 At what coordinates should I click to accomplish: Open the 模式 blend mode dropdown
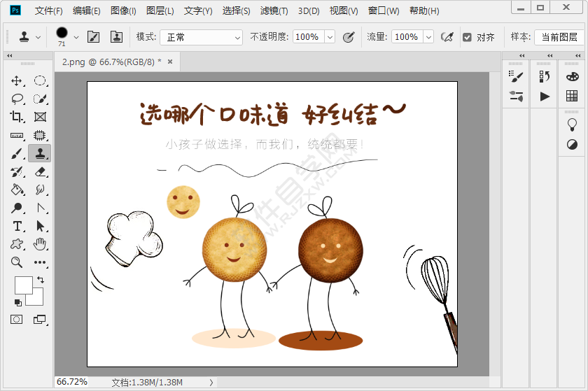pyautogui.click(x=201, y=37)
